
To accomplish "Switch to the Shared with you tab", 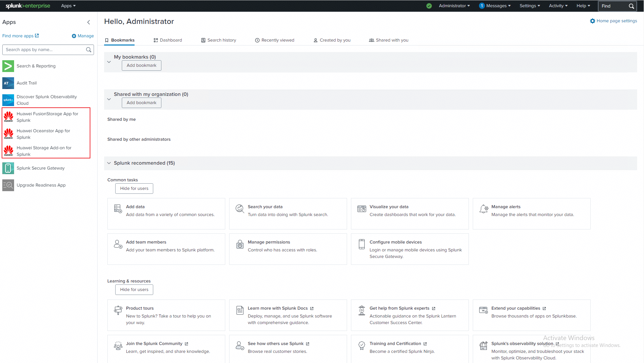I will coord(389,40).
